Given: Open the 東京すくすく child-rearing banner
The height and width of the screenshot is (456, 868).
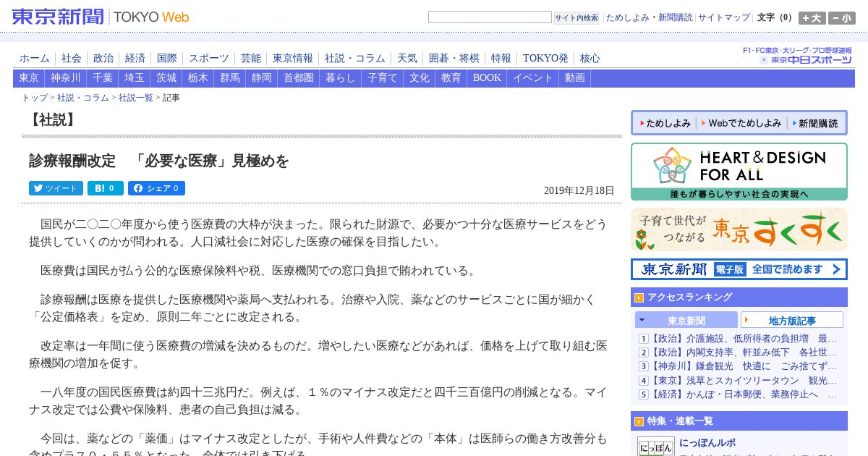Looking at the screenshot, I should [739, 229].
